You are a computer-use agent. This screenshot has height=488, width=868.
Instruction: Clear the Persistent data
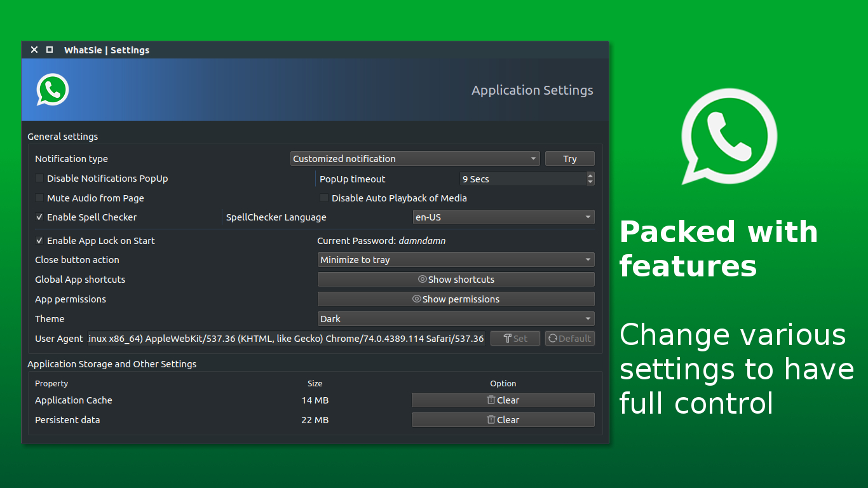[x=503, y=420]
